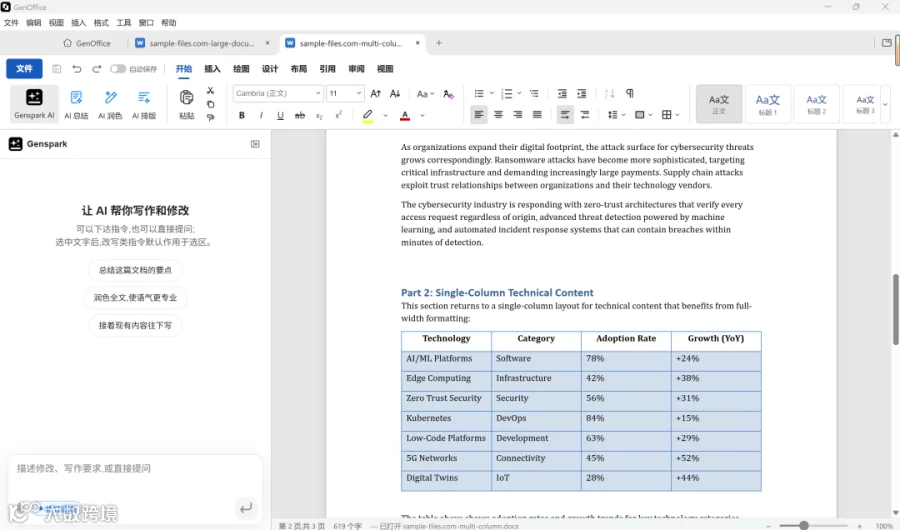This screenshot has height=530, width=900.
Task: Redo the last undone action
Action: pos(96,69)
